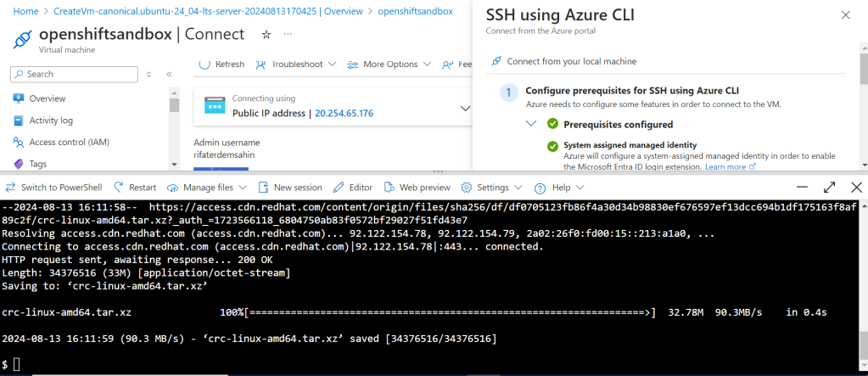Click the sidebar scrollbar up arrow
The image size is (868, 376).
[x=175, y=93]
